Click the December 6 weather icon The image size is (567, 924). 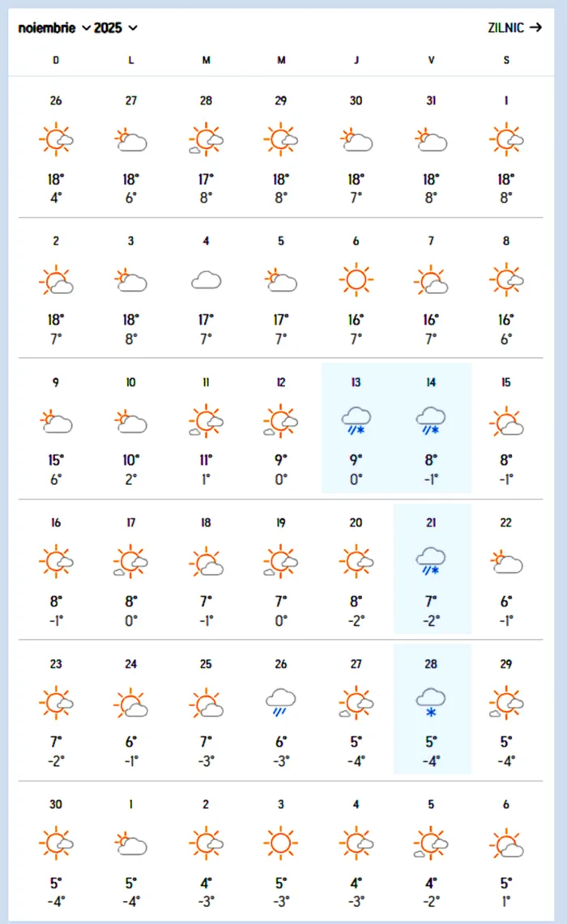click(x=506, y=843)
